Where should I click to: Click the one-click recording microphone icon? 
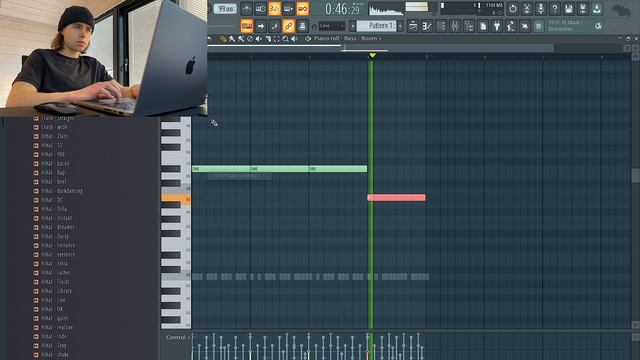pyautogui.click(x=541, y=9)
